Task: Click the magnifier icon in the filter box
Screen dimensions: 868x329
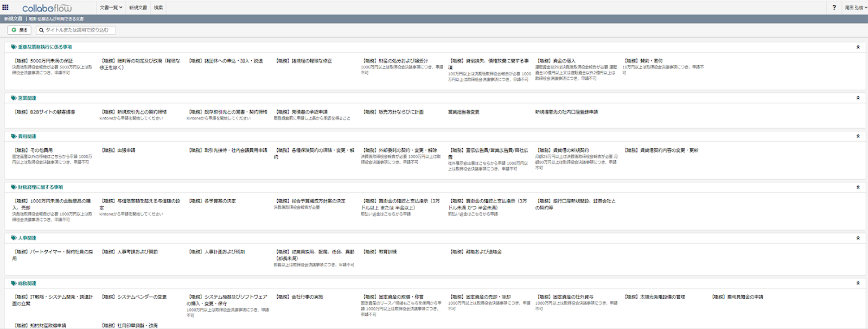Action: (41, 30)
